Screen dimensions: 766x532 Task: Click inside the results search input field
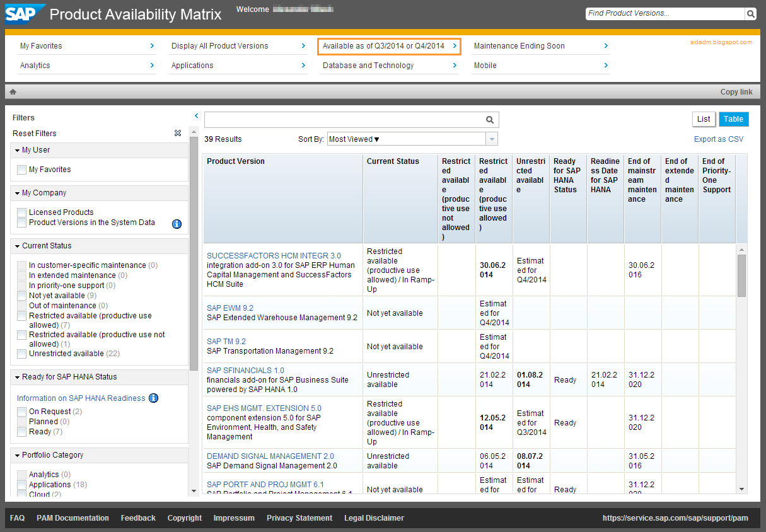click(347, 119)
